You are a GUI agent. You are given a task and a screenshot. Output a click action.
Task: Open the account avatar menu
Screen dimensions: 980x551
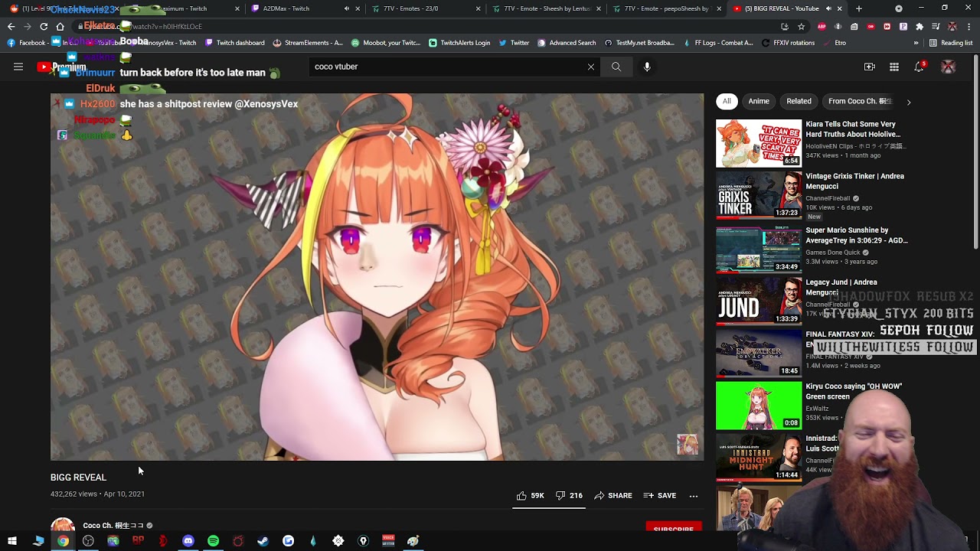point(949,67)
